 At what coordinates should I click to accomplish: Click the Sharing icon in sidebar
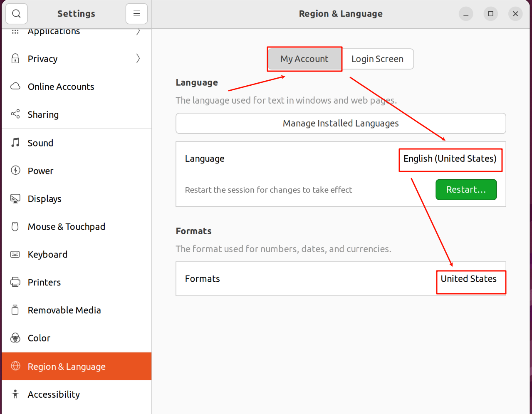coord(15,114)
